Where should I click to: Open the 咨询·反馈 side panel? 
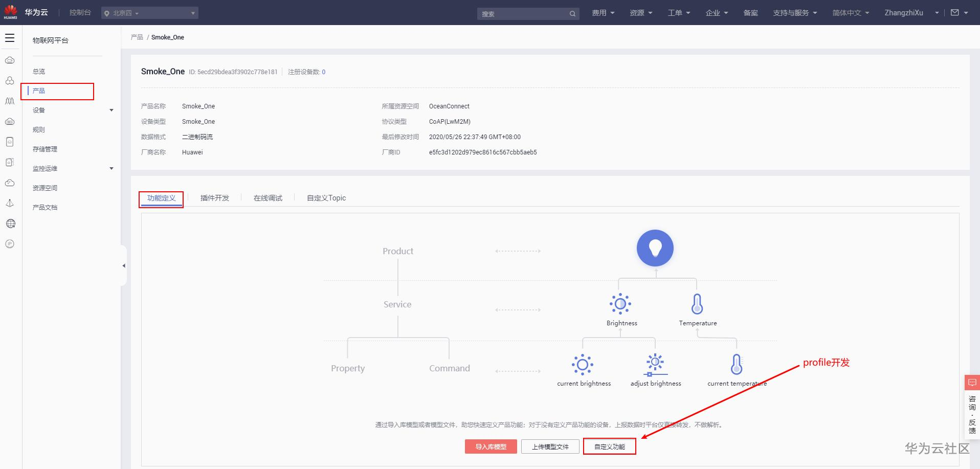coord(972,415)
